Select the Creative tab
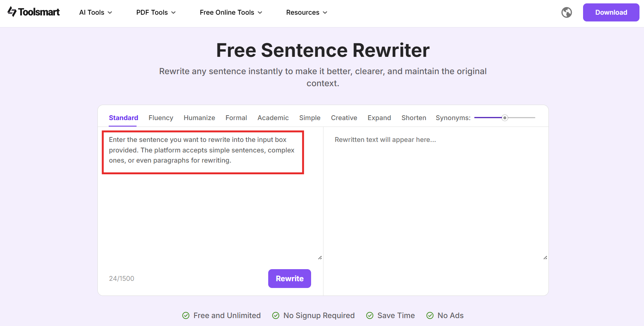This screenshot has width=644, height=326. pyautogui.click(x=344, y=118)
